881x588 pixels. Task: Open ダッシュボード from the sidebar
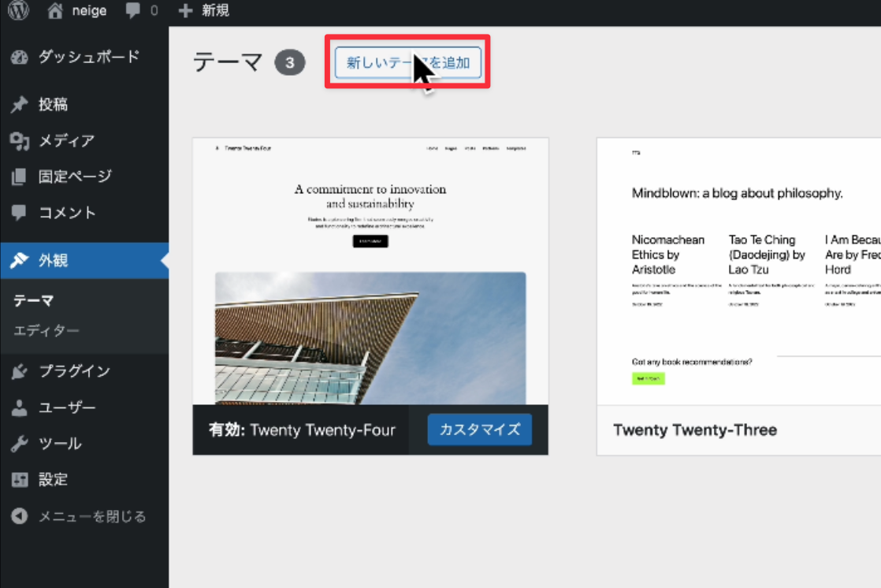[88, 57]
